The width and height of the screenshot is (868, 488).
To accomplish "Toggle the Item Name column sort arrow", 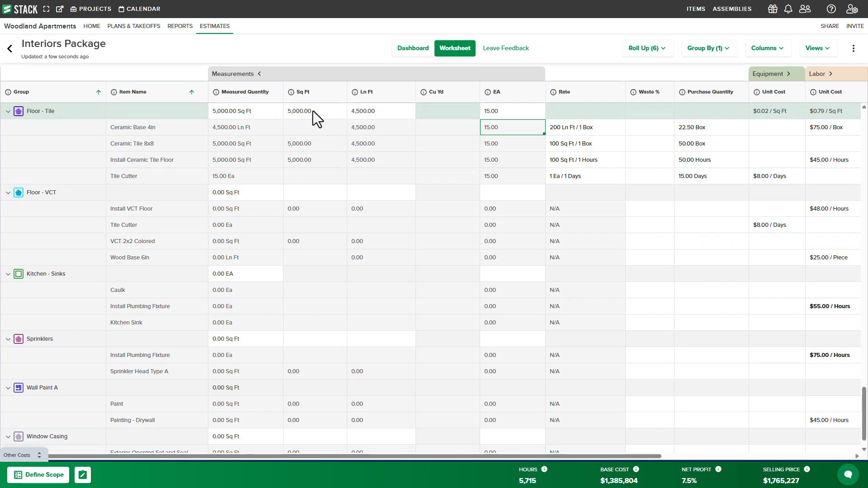I will [x=192, y=92].
